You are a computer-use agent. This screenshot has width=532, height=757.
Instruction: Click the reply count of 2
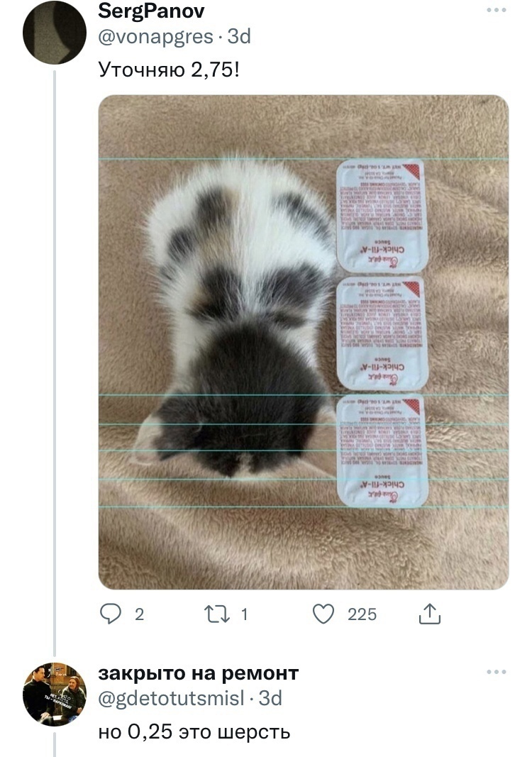[139, 615]
